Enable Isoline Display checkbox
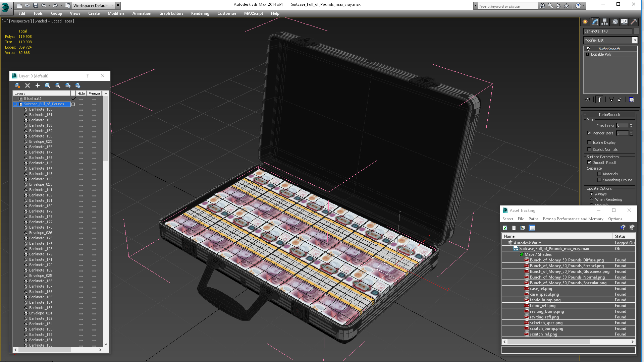This screenshot has width=644, height=362. coord(589,142)
